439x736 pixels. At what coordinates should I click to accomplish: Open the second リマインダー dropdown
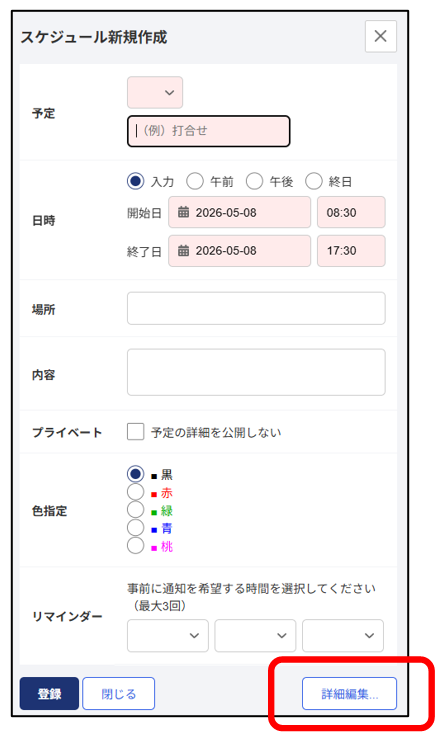(255, 636)
